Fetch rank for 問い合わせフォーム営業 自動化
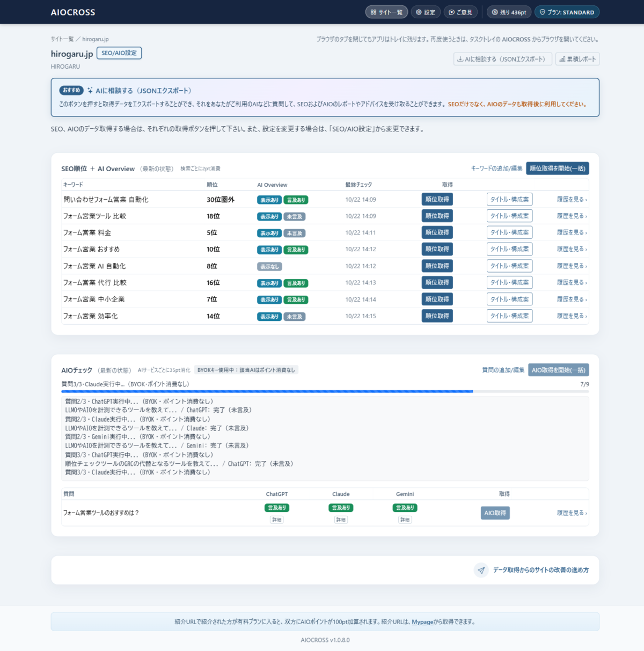The width and height of the screenshot is (644, 651). point(437,200)
